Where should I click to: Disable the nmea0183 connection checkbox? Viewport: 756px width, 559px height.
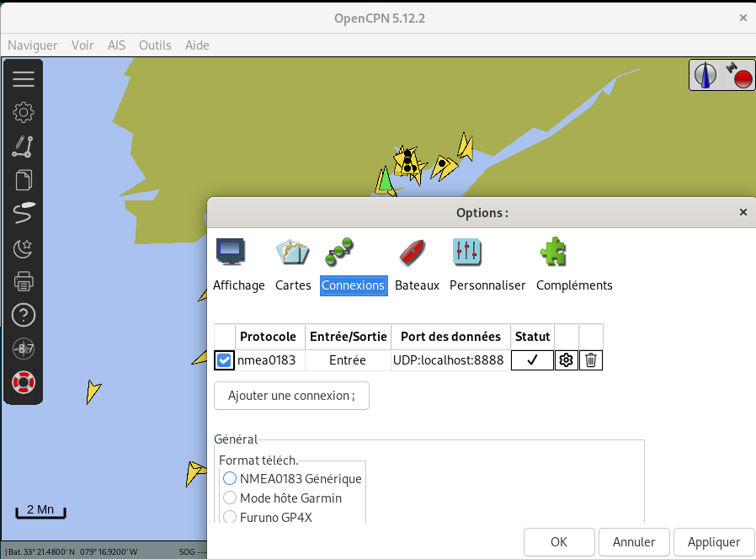tap(223, 360)
